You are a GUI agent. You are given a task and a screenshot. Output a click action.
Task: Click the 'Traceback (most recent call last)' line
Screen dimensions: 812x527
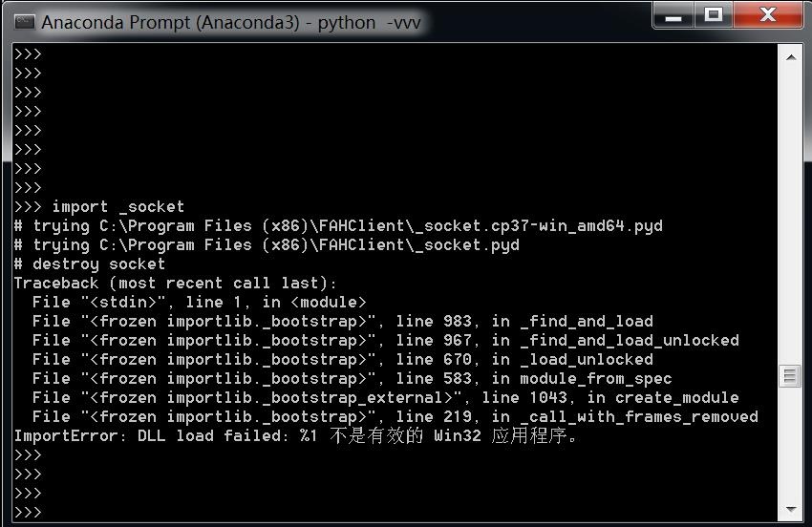175,284
